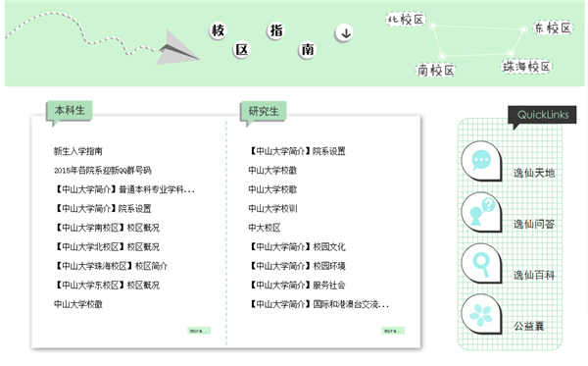The image size is (588, 366).
Task: Switch to the 研究生 tab
Action: (264, 112)
